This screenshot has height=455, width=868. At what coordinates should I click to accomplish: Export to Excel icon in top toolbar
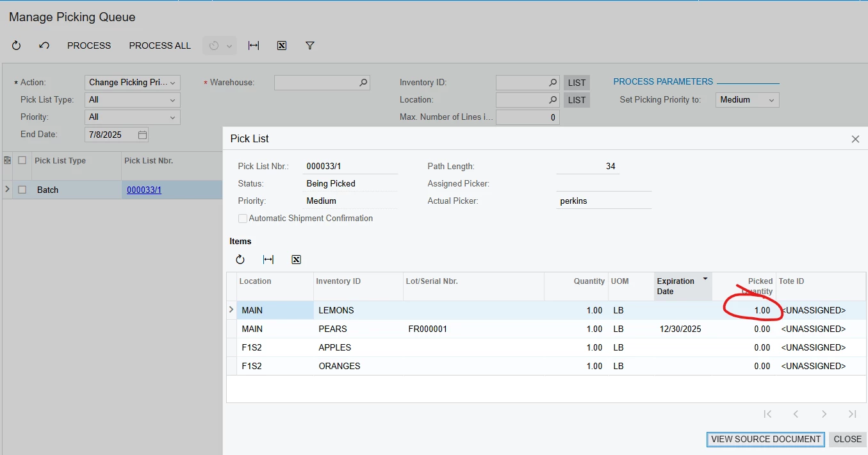[x=281, y=45]
